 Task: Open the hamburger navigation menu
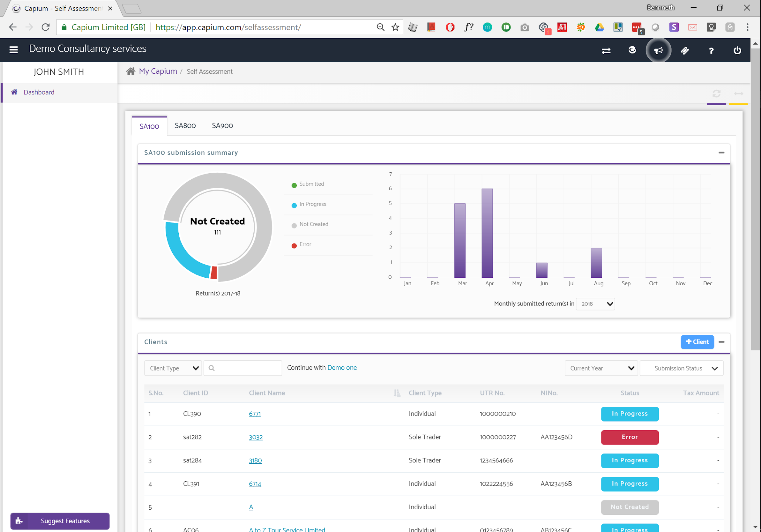click(14, 50)
